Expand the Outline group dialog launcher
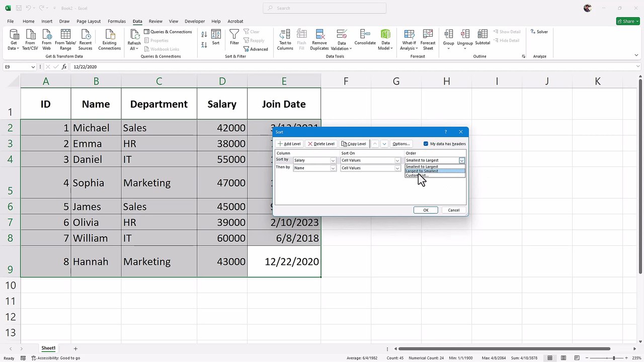This screenshot has width=644, height=362. click(524, 56)
